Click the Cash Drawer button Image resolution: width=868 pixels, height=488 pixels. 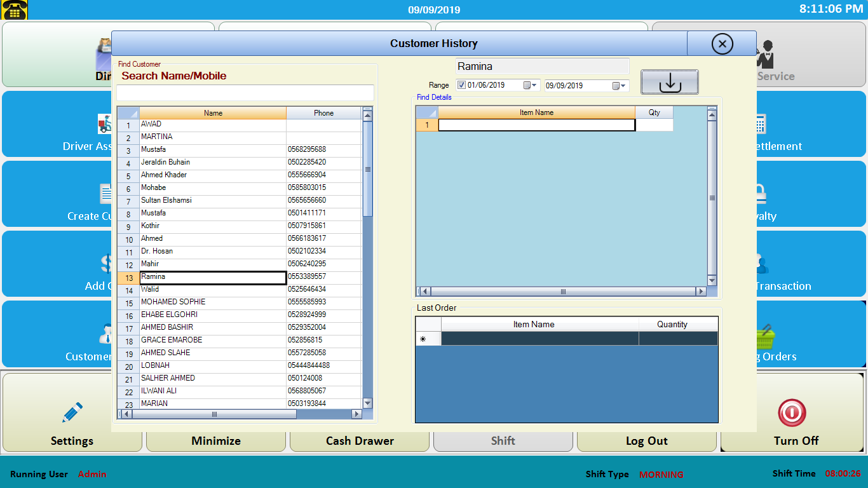click(360, 440)
